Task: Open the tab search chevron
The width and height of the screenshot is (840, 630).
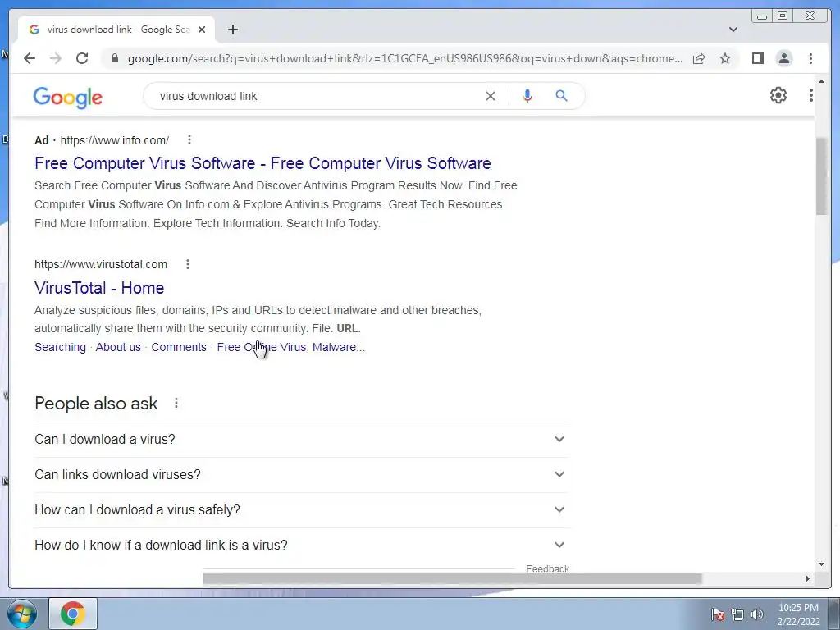Action: [x=733, y=30]
